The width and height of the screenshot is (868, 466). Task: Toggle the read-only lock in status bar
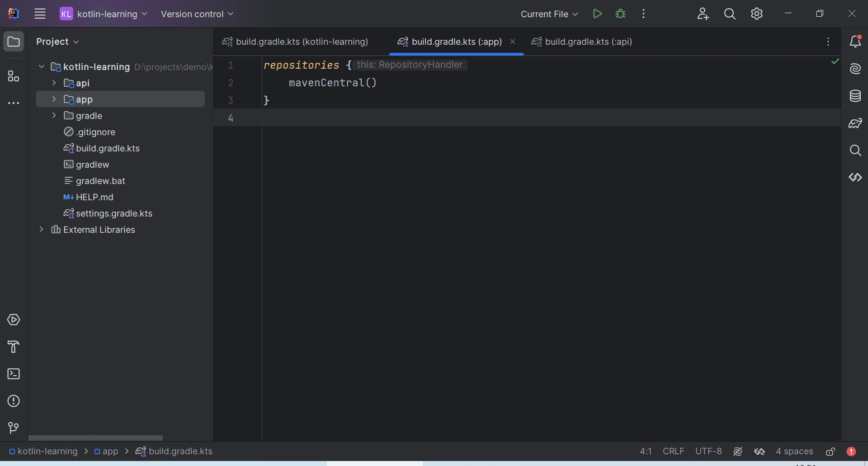click(830, 451)
